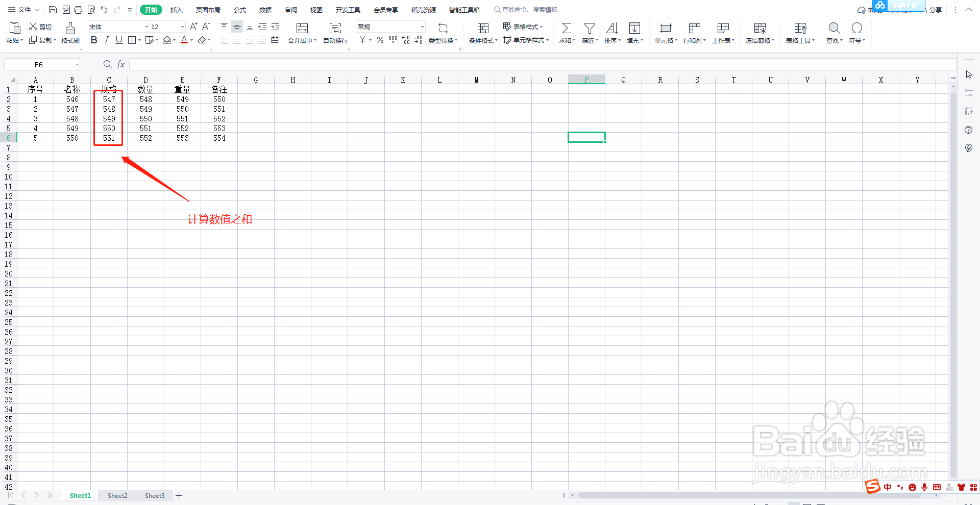
Task: Click the 填充 fill icon
Action: (x=634, y=28)
